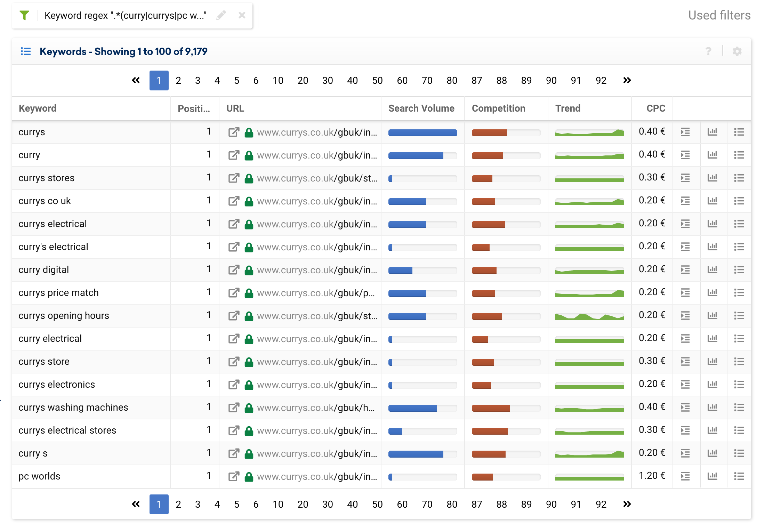
Task: Show the SERP list icon for currys stores row
Action: pos(685,178)
